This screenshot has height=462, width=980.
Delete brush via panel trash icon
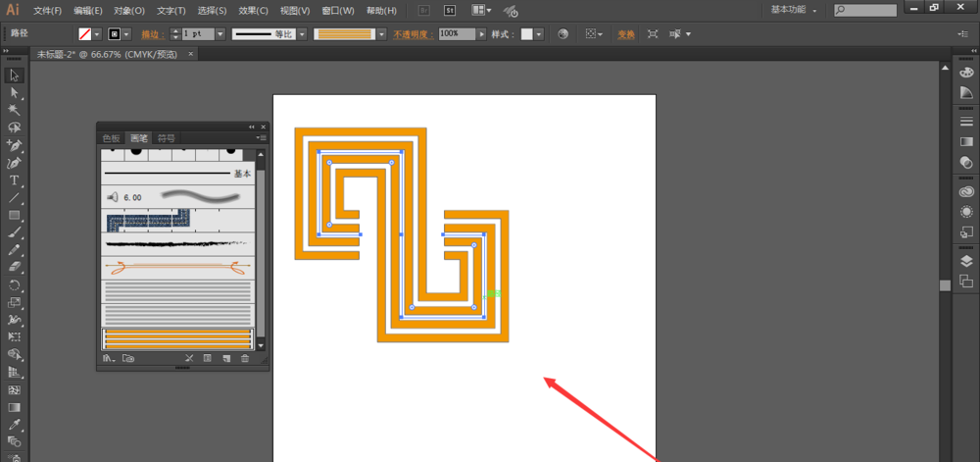point(245,358)
